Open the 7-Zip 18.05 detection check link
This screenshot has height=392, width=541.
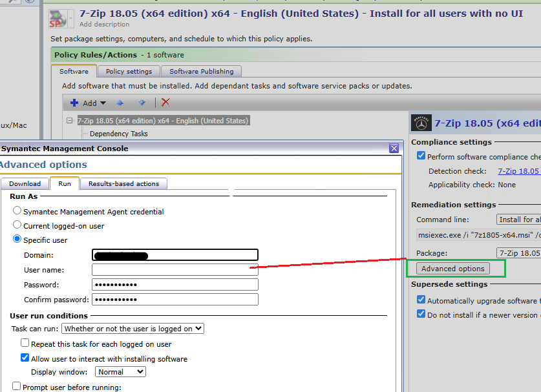point(518,171)
